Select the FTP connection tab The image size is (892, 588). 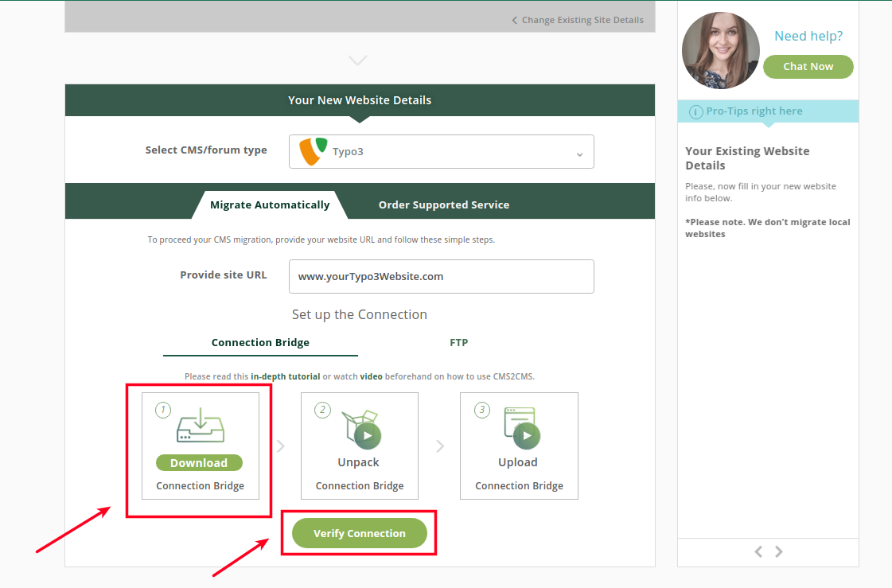point(458,343)
